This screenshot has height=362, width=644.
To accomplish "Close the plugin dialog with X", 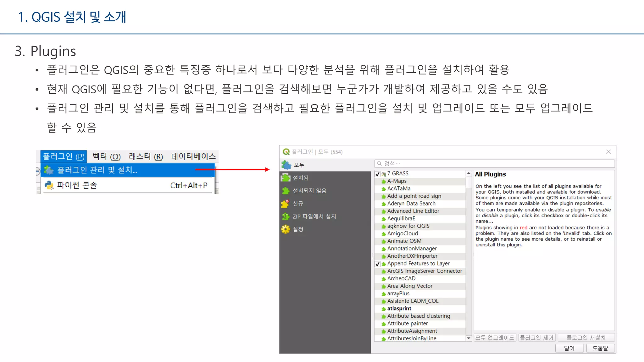I will tap(608, 152).
